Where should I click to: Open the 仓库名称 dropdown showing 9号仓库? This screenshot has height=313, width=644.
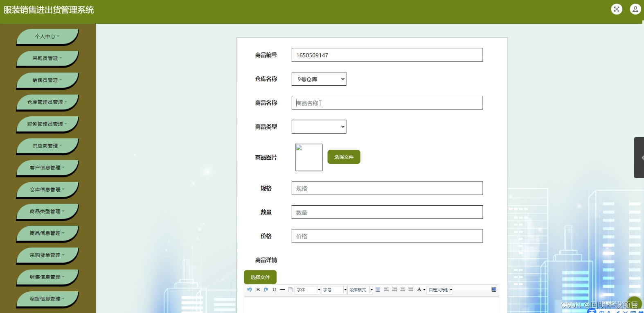click(x=319, y=79)
